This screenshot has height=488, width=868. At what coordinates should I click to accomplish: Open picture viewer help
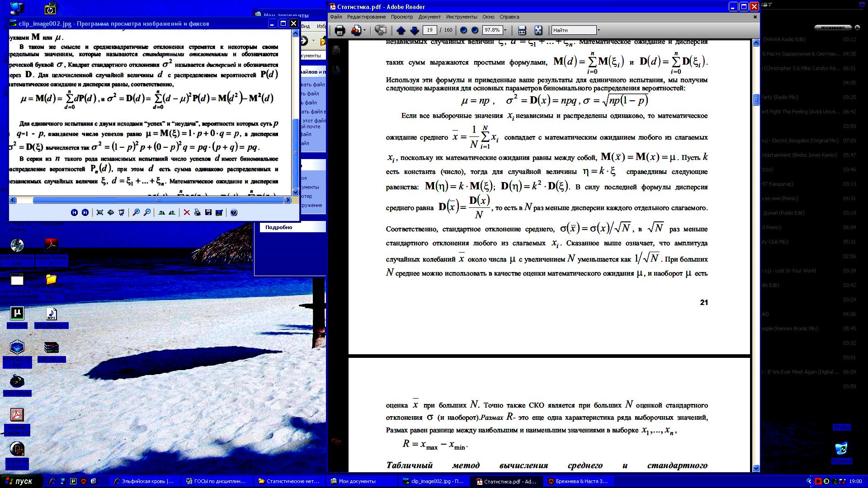[234, 212]
